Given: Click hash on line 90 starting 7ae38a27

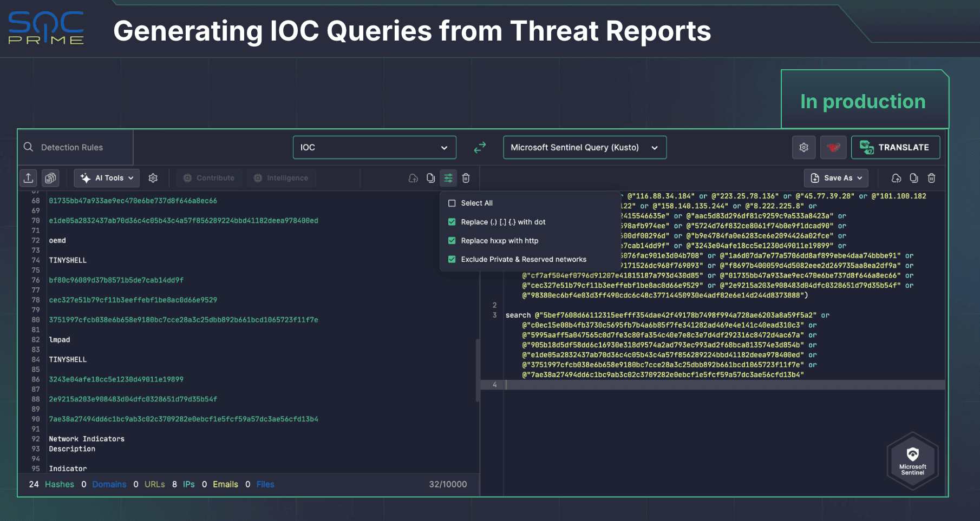Looking at the screenshot, I should click(184, 419).
